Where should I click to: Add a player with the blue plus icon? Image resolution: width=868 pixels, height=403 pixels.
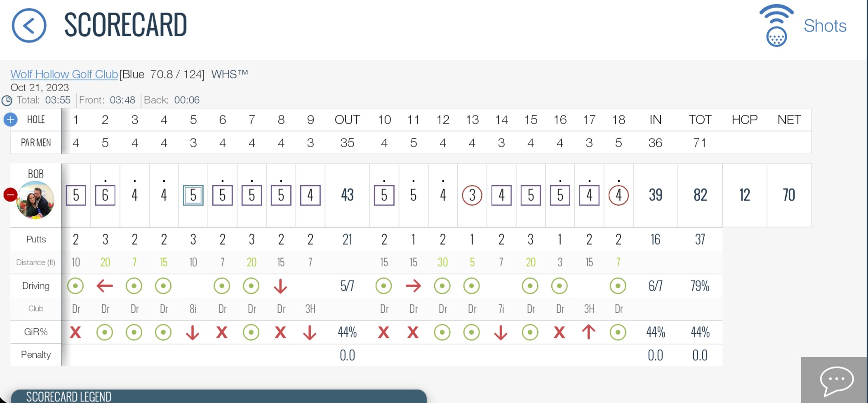(10, 120)
